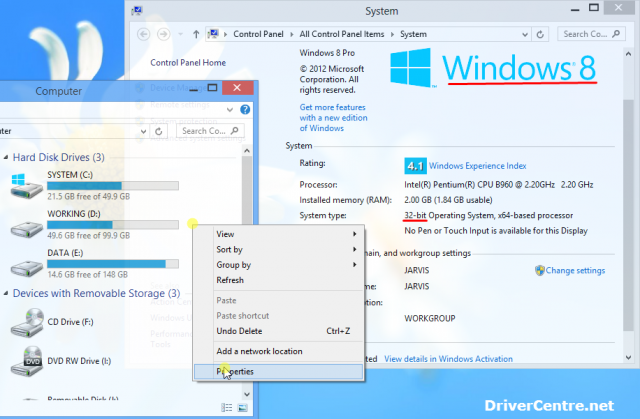This screenshot has height=419, width=640.
Task: Refresh the Computer window address bar
Action: (x=159, y=131)
